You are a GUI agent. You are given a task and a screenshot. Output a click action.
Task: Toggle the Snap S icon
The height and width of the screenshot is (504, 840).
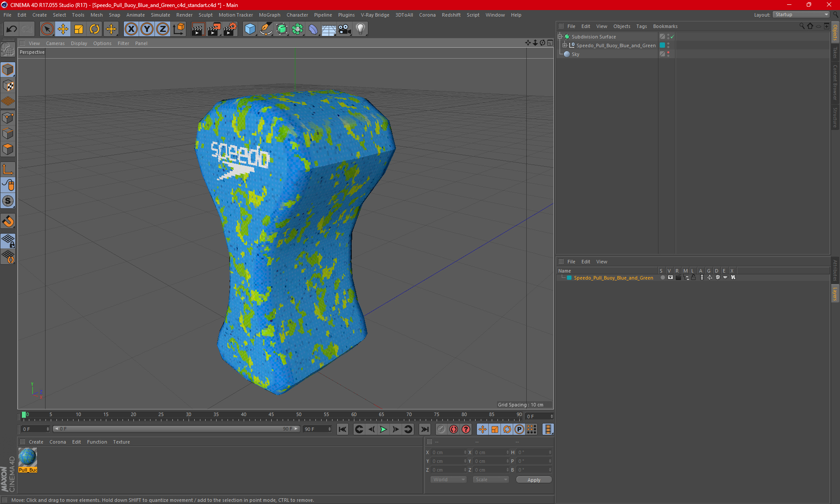coord(8,201)
